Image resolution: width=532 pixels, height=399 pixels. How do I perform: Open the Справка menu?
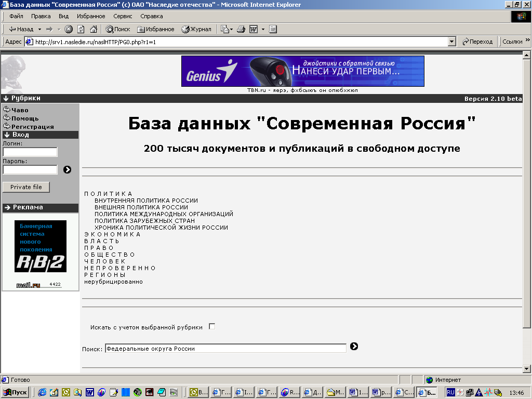coord(151,16)
